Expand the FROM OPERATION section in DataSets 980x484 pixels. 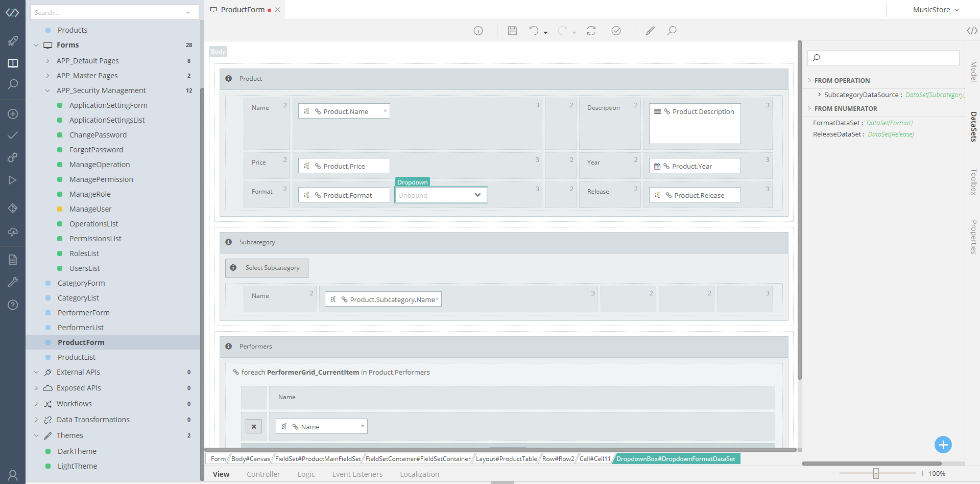click(810, 80)
